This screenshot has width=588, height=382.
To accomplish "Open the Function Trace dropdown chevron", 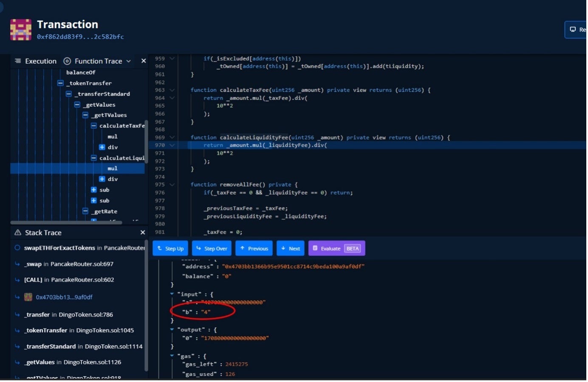I will (128, 61).
